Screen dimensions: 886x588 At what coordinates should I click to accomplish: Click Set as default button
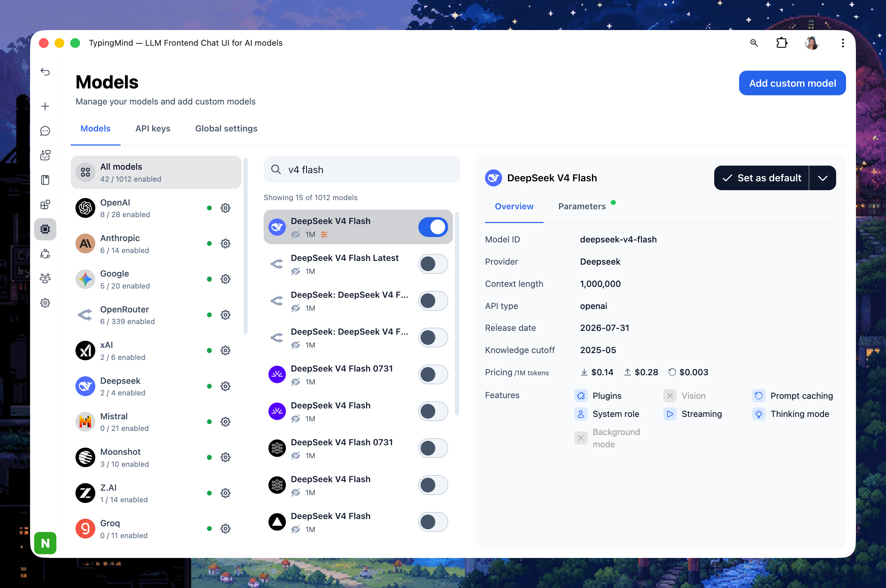[x=761, y=178]
